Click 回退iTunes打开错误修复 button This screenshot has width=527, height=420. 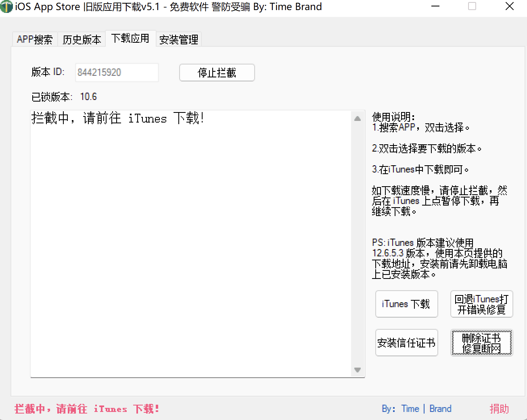481,304
